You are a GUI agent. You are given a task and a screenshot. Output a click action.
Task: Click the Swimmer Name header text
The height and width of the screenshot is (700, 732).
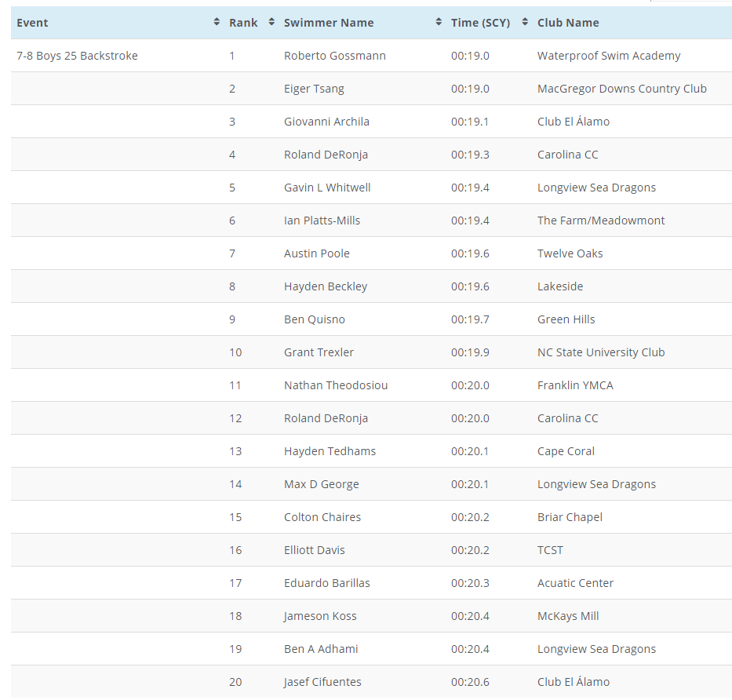tap(329, 23)
